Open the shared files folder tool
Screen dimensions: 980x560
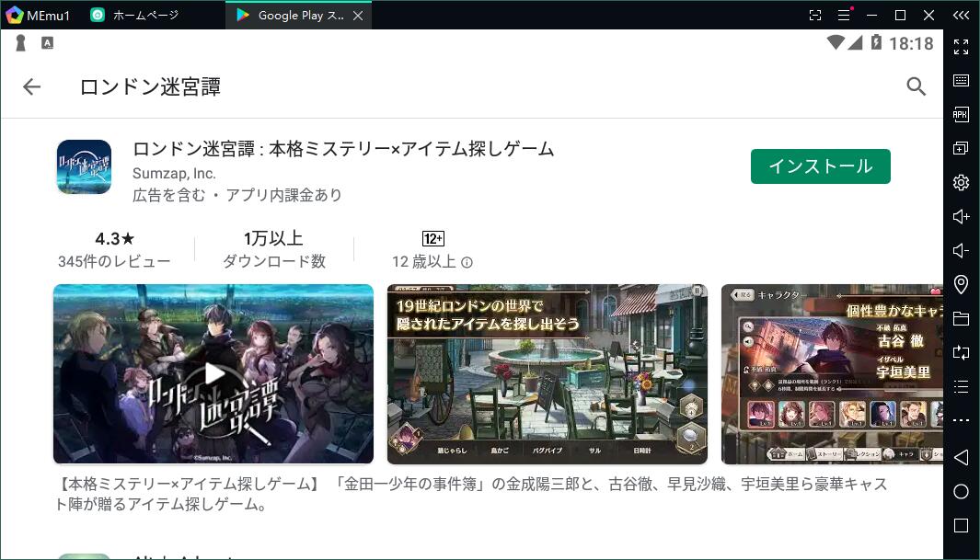[961, 318]
